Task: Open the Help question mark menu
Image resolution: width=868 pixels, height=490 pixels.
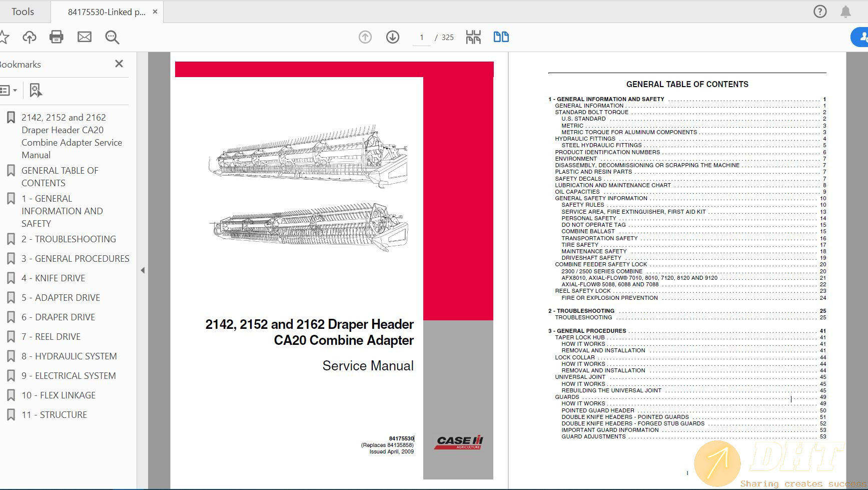Action: (819, 11)
